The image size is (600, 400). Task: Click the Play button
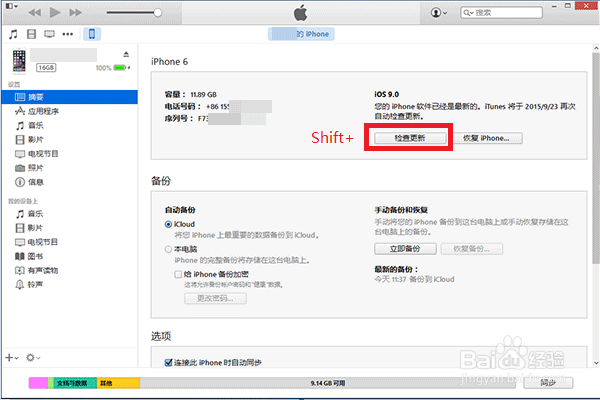click(55, 13)
